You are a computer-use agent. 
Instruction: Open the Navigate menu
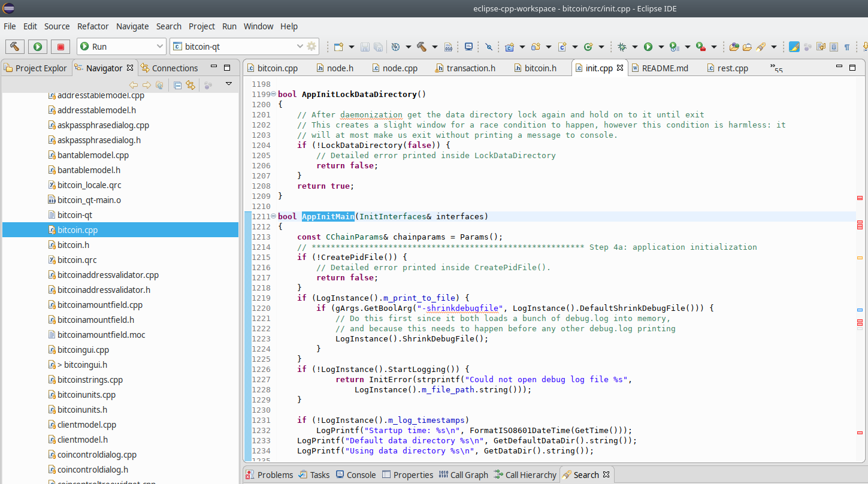point(132,26)
